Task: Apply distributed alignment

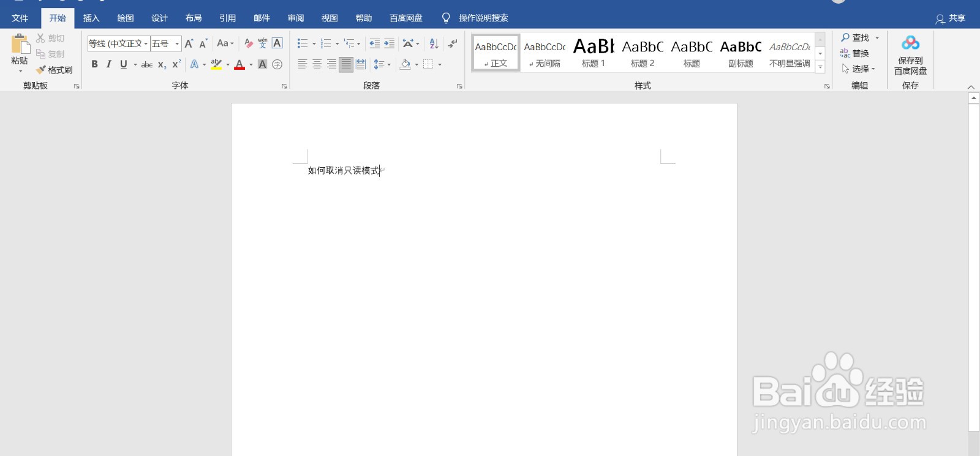Action: tap(361, 64)
